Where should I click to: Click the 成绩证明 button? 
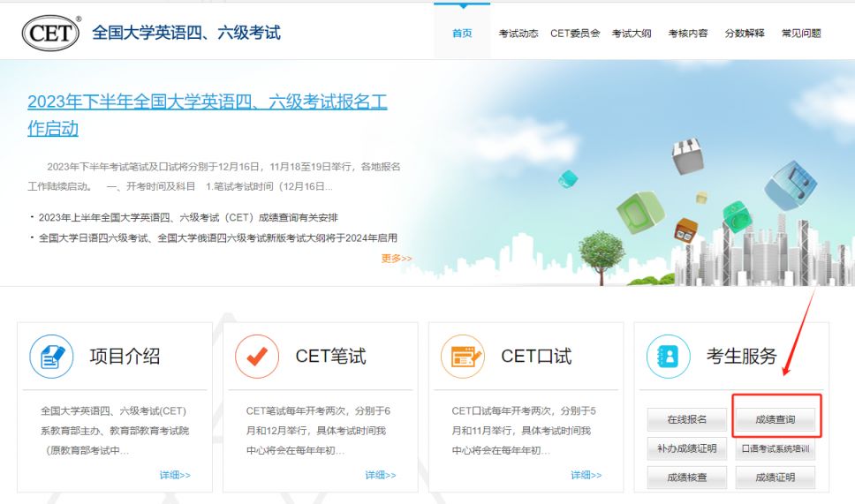click(x=776, y=478)
